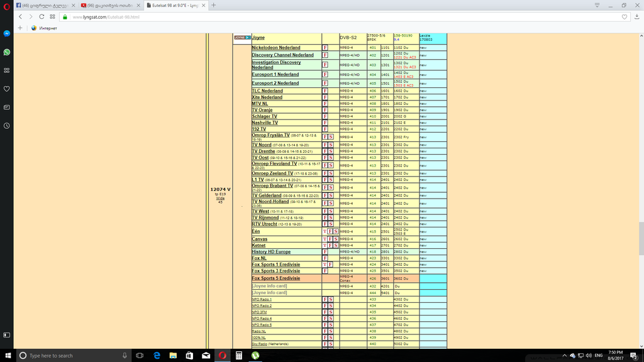Open the History HD Europe link
Image resolution: width=644 pixels, height=362 pixels.
pyautogui.click(x=271, y=251)
